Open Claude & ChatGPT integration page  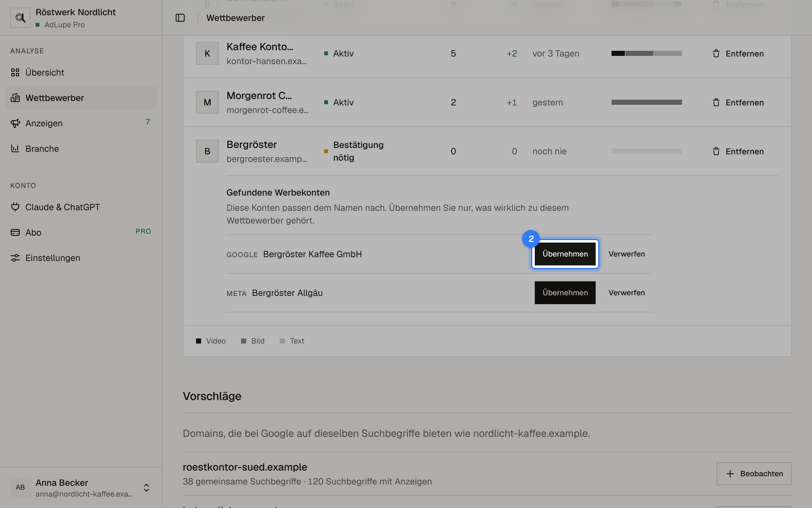click(x=81, y=207)
